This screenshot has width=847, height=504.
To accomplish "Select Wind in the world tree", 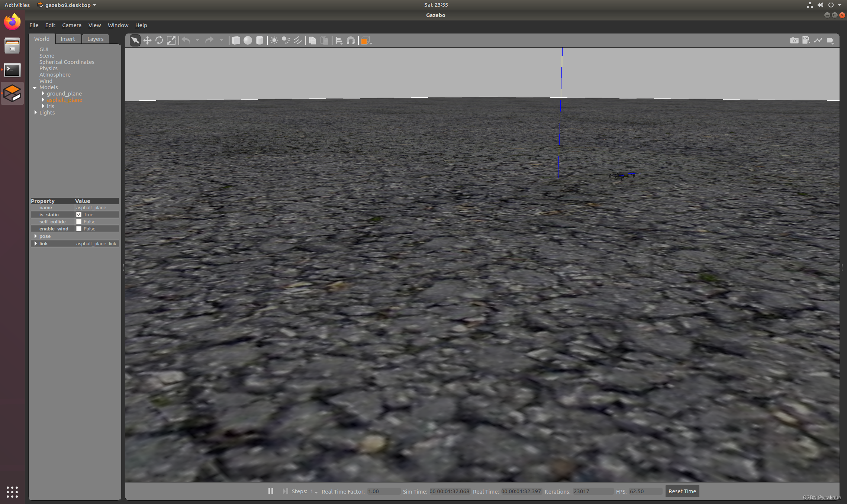I will pyautogui.click(x=46, y=81).
